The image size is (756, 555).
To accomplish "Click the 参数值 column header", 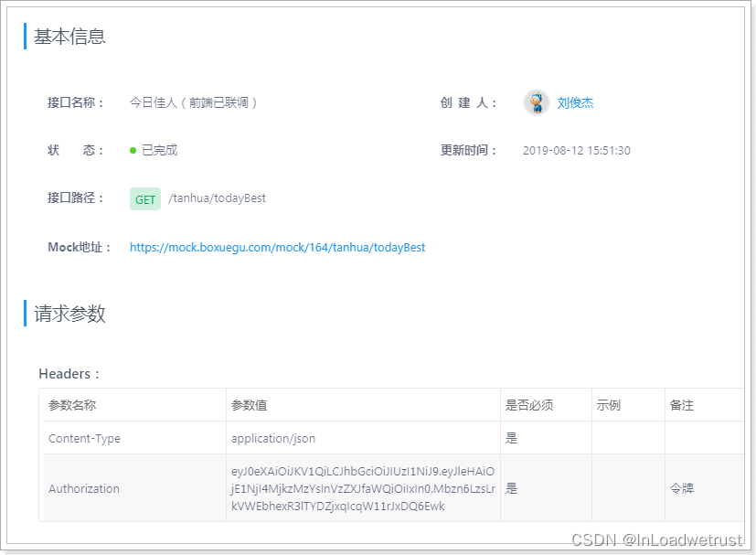I will pyautogui.click(x=249, y=405).
